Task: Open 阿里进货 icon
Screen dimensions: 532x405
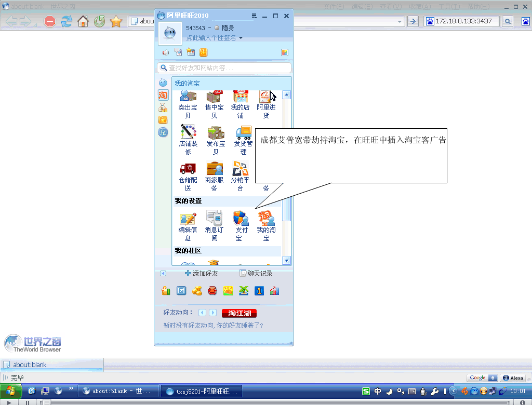Action: (266, 104)
